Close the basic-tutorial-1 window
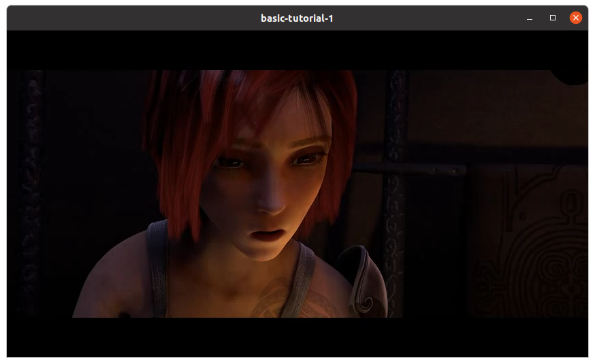Viewport: 595px width, 364px height. point(576,18)
